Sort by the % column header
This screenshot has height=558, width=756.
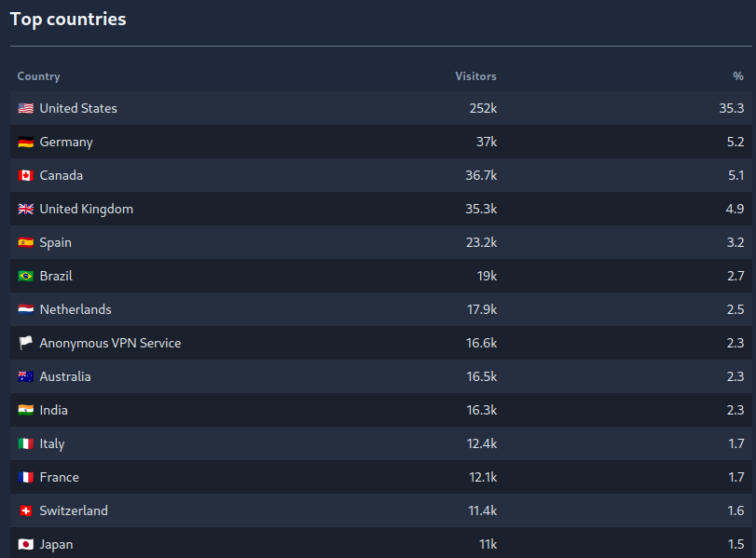coord(738,76)
